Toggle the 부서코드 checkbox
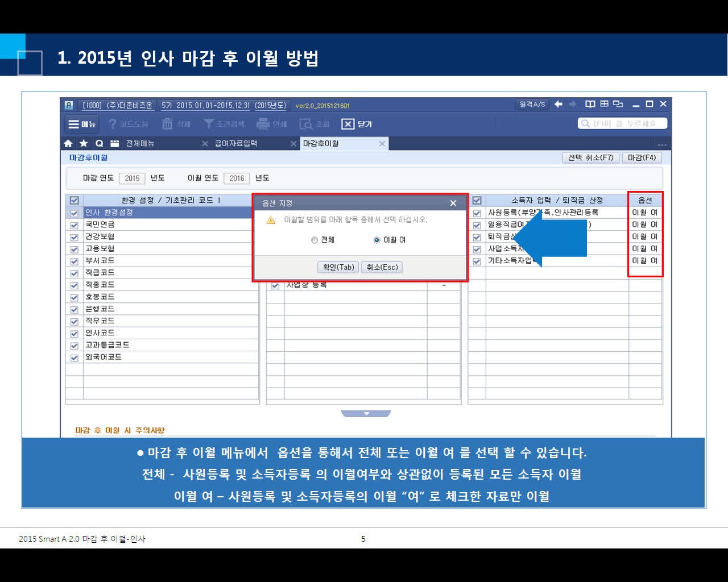 tap(74, 261)
